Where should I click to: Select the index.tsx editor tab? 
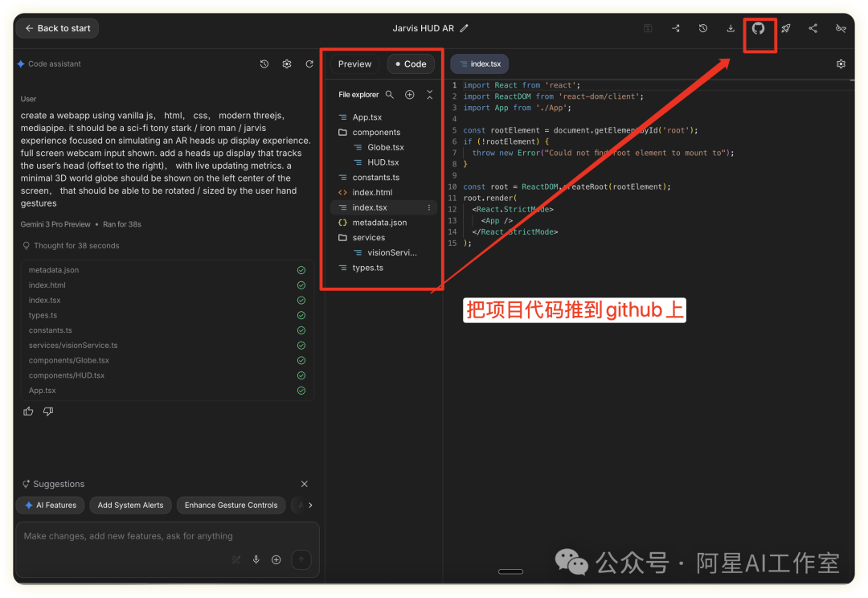point(480,63)
